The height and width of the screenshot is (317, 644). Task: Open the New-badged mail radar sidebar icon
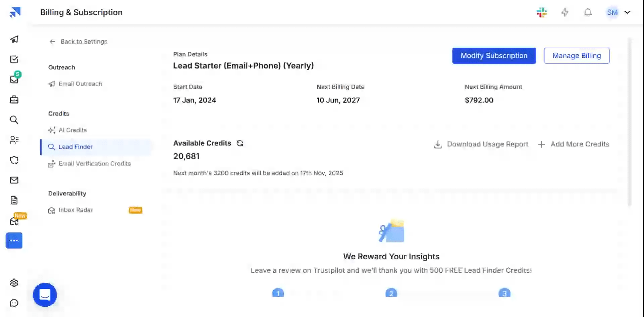pos(14,221)
